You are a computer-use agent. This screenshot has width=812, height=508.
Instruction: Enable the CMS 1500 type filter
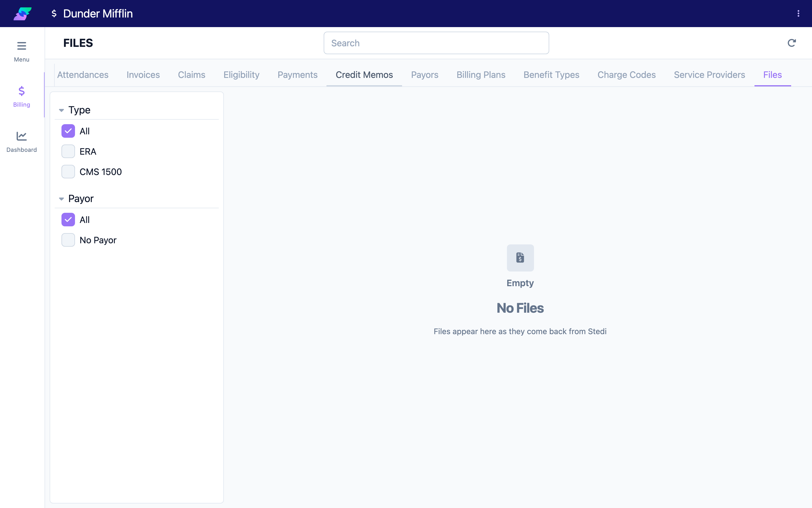click(68, 172)
